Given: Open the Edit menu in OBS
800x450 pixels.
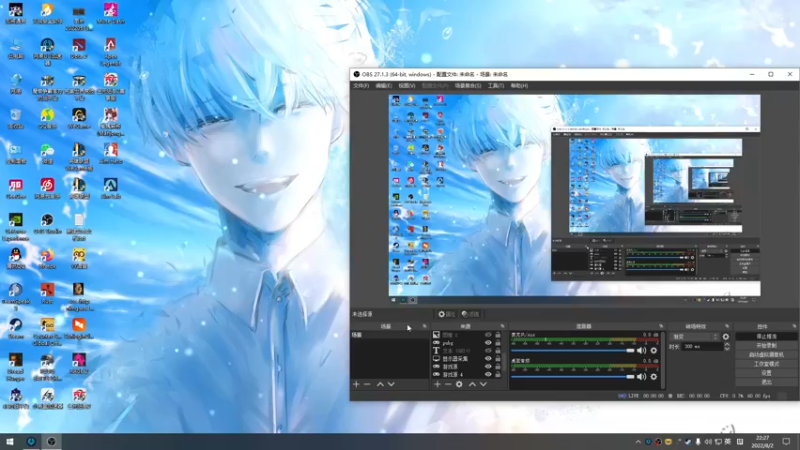Looking at the screenshot, I should 384,86.
